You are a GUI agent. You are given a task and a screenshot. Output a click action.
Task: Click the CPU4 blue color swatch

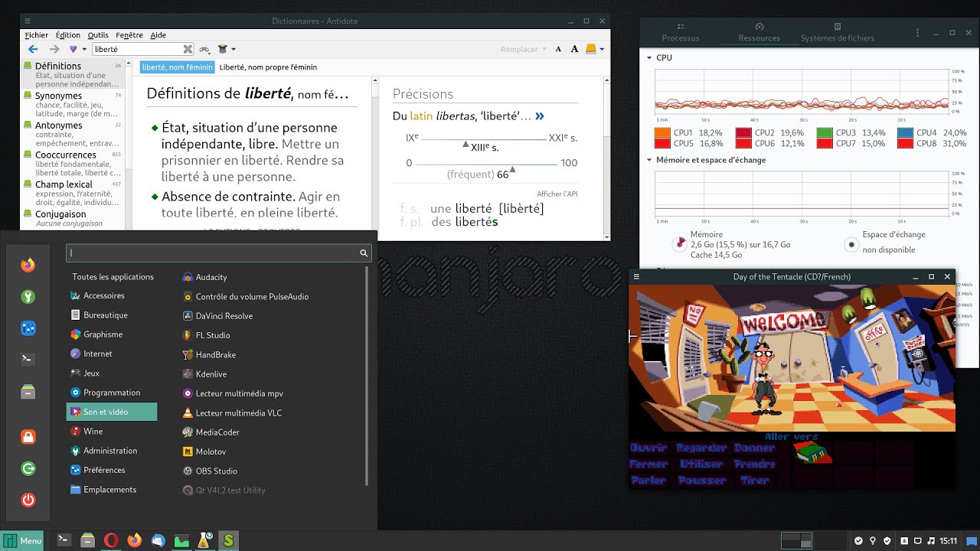coord(904,133)
